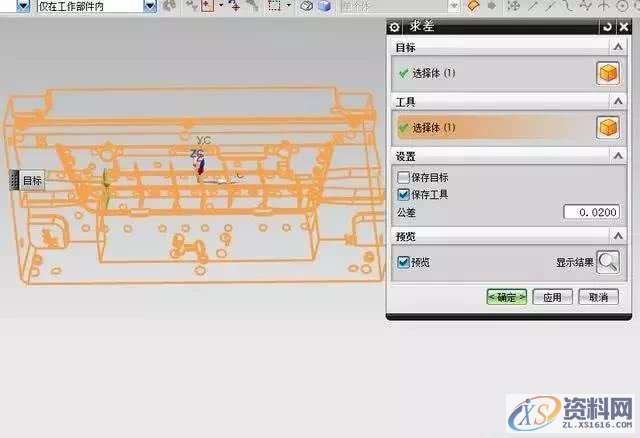
Task: Close the 求差 dialog with X
Action: 623,27
